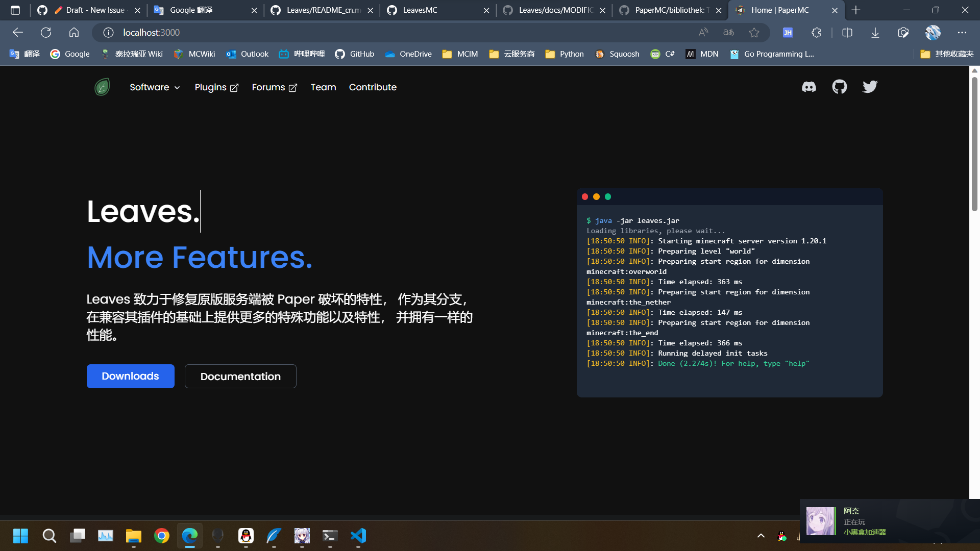Open Discord from the site header
980x551 pixels.
click(x=809, y=87)
